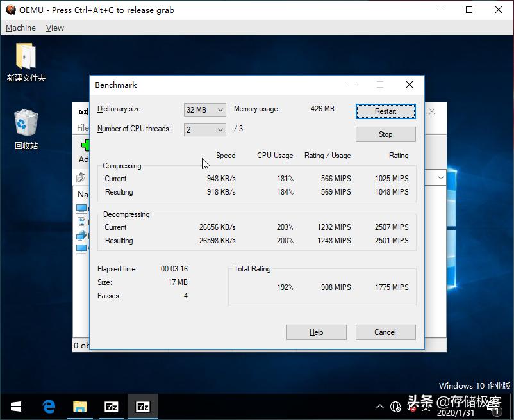Launch Microsoft Edge from the taskbar
Image resolution: width=514 pixels, height=420 pixels.
coord(49,407)
